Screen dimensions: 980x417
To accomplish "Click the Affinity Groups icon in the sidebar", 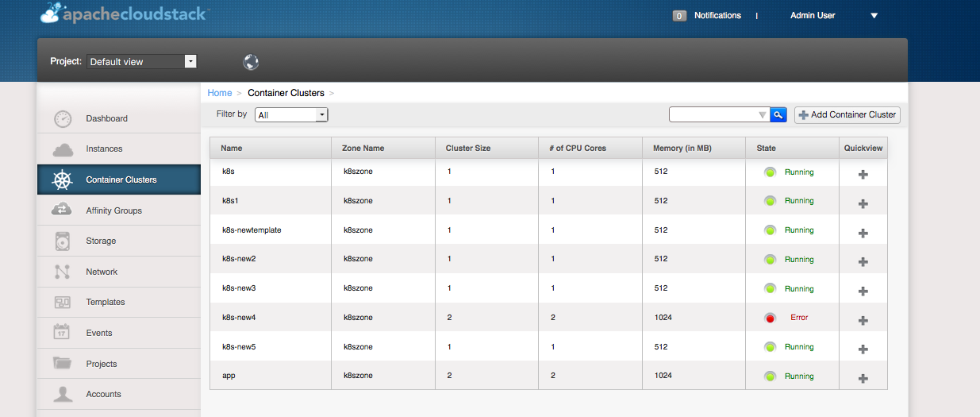I will coord(63,210).
